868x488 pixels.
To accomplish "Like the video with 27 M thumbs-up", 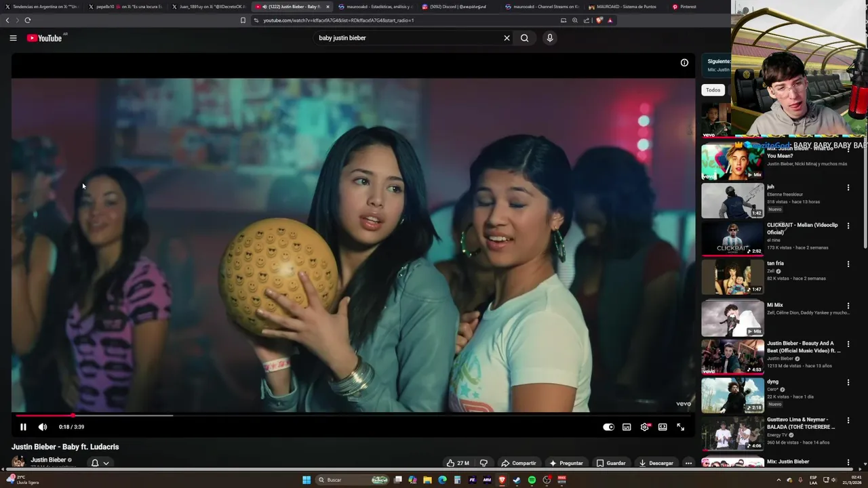I will [x=458, y=463].
